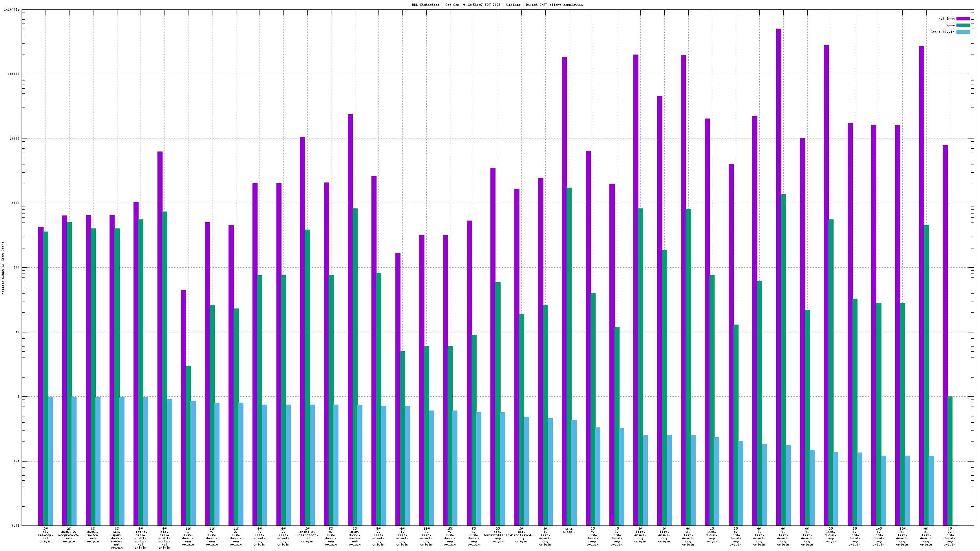
Task: Click the 0.01 Y-axis tick label
Action: pos(15,525)
